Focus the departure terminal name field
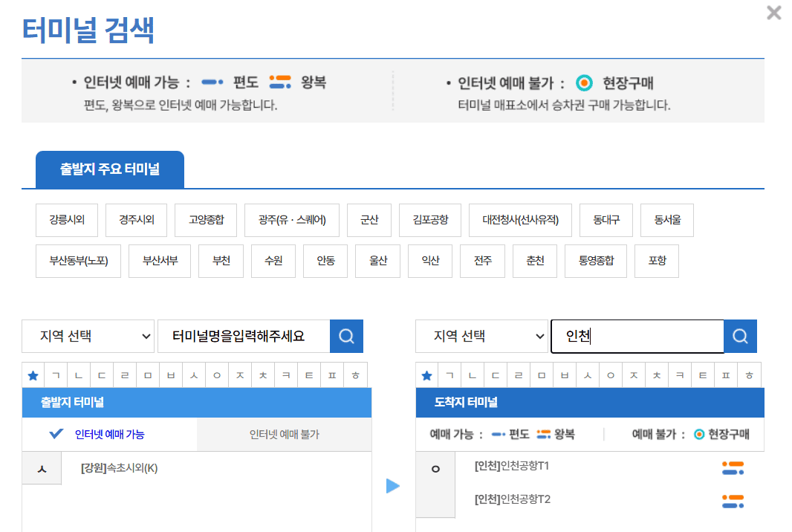Screen dimensions: 792x532 coord(244,337)
